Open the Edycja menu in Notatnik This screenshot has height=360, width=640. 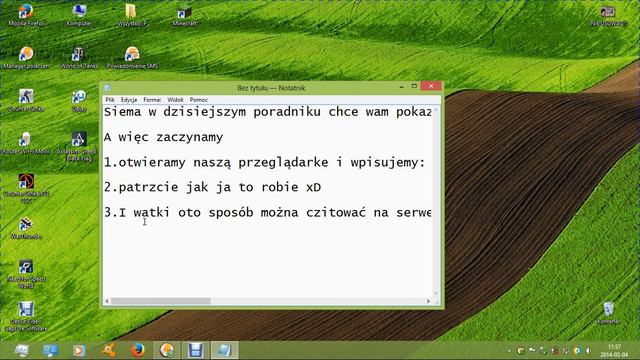click(129, 100)
